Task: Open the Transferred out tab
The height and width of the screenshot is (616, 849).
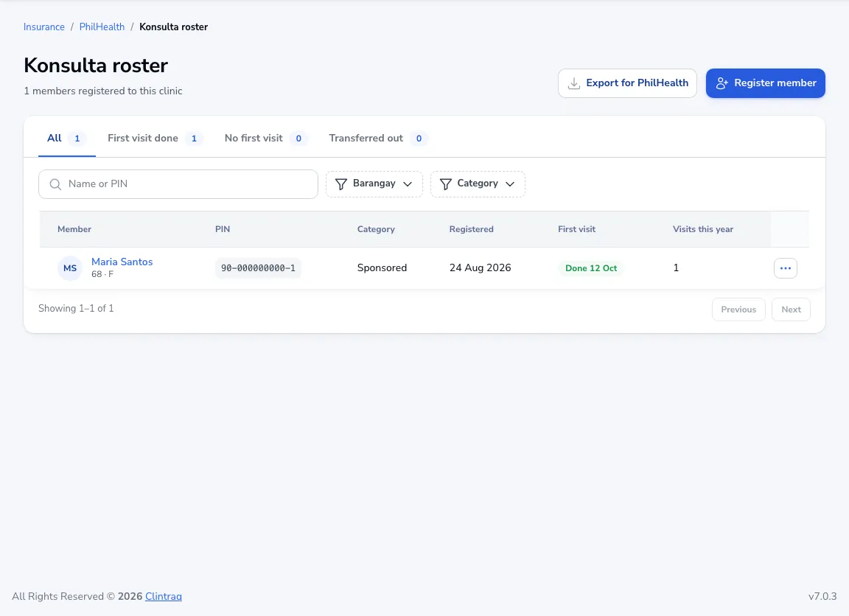Action: 378,138
